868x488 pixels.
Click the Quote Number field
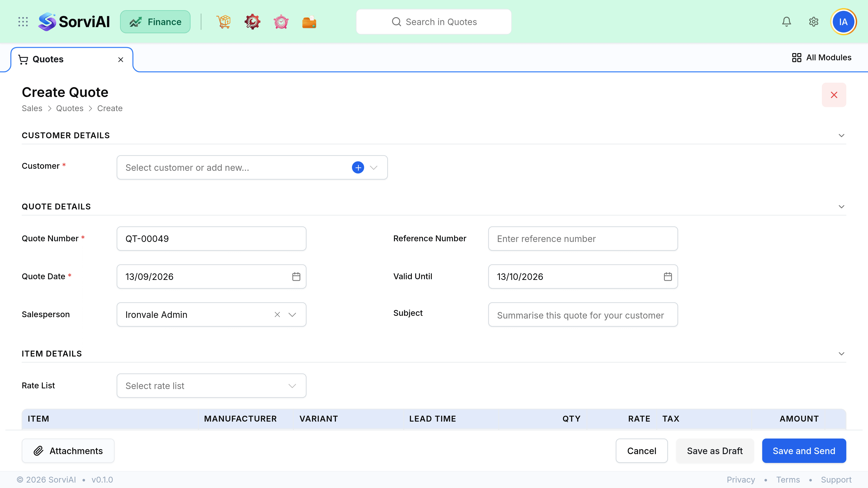[x=211, y=238]
